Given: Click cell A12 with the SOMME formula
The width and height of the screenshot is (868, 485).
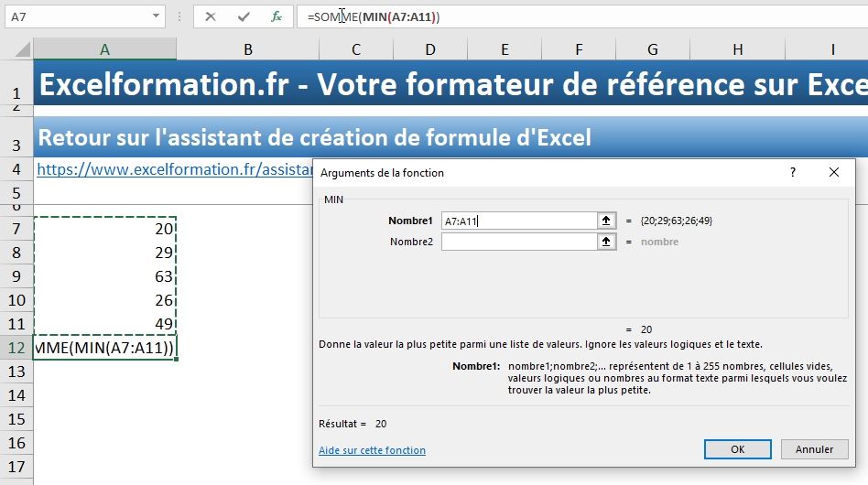Looking at the screenshot, I should pos(104,348).
